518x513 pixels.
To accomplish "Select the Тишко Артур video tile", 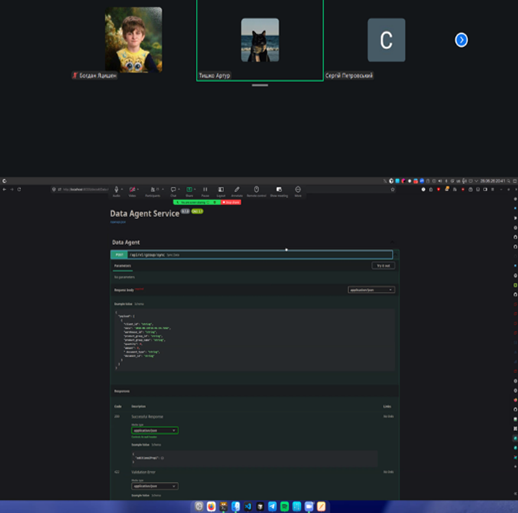I will [260, 40].
